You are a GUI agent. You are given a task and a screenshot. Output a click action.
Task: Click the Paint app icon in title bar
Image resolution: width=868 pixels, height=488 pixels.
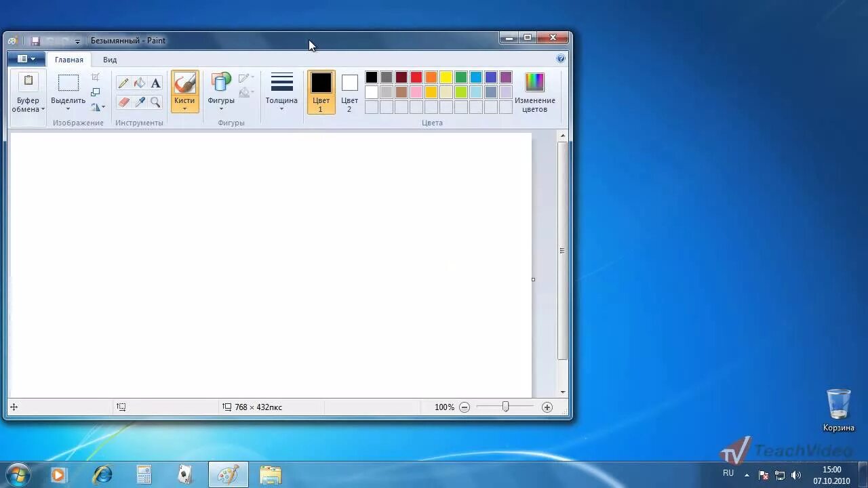tap(12, 41)
